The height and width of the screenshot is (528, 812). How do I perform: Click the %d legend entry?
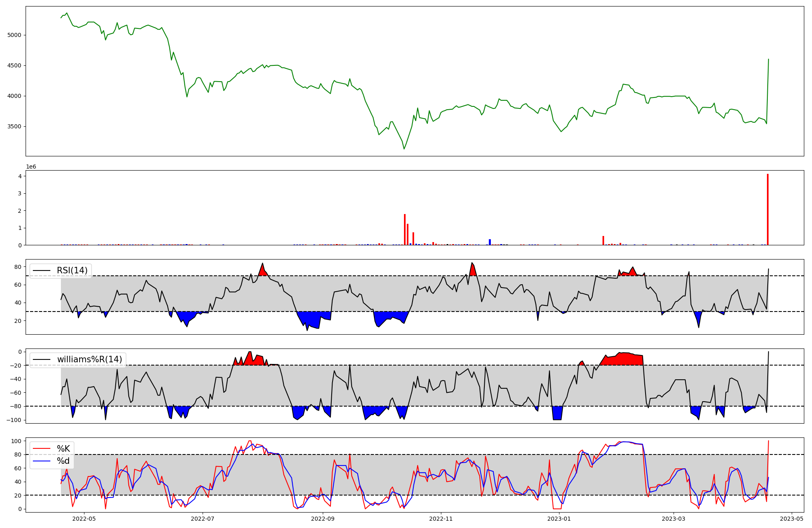(x=63, y=461)
